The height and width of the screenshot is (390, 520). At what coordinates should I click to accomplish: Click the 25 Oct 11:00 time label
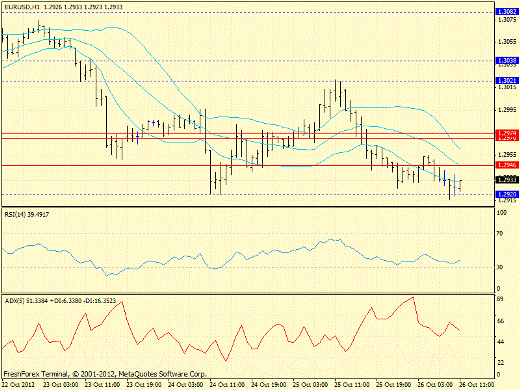point(352,384)
